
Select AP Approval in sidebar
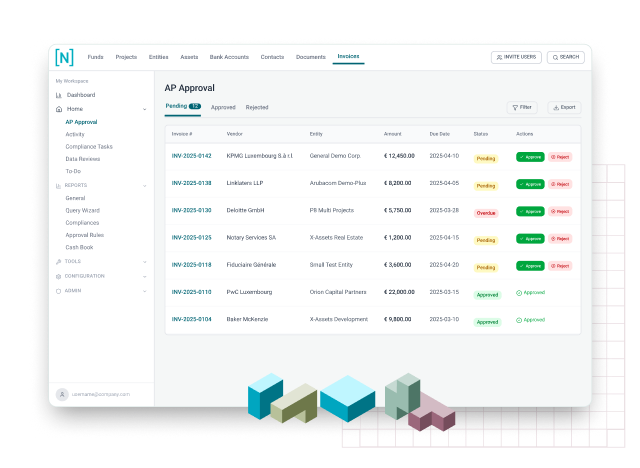(81, 122)
